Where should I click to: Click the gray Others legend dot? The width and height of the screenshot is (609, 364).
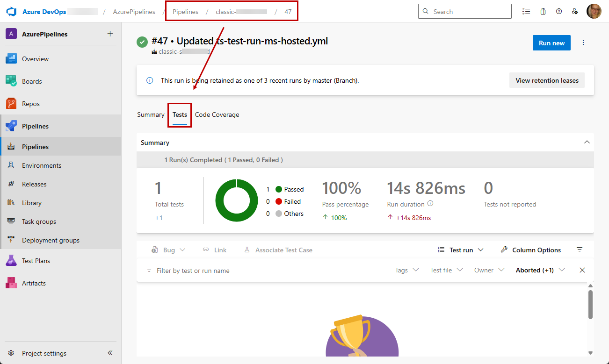(x=279, y=214)
